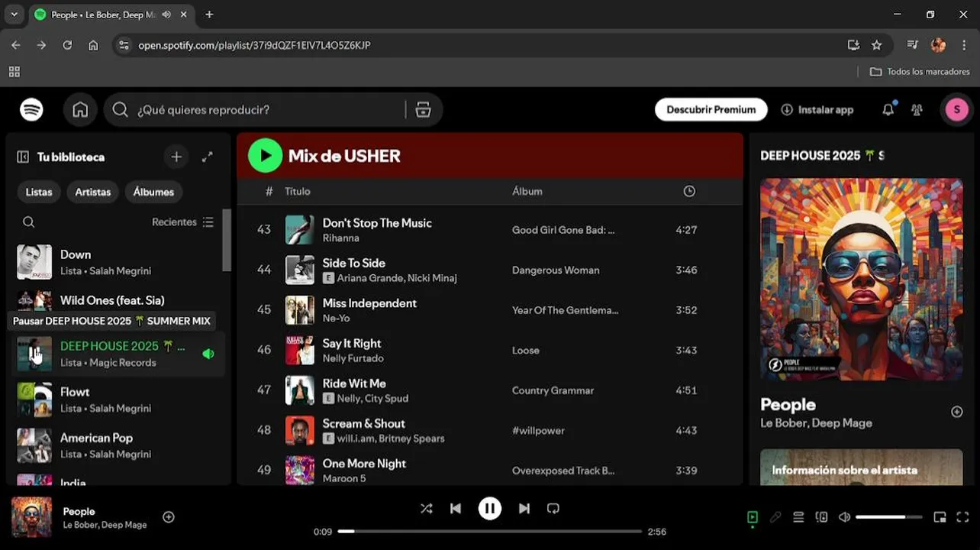Filter library by Álbumes
The height and width of the screenshot is (550, 980).
pos(153,192)
